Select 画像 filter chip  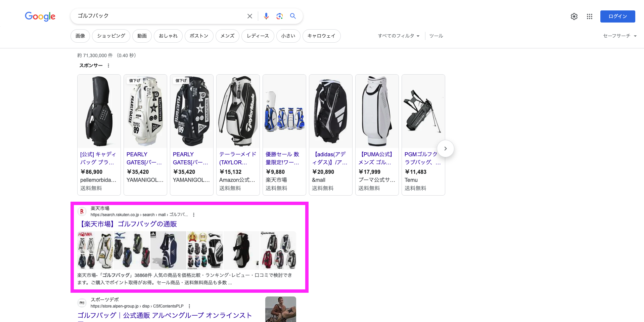(x=80, y=36)
